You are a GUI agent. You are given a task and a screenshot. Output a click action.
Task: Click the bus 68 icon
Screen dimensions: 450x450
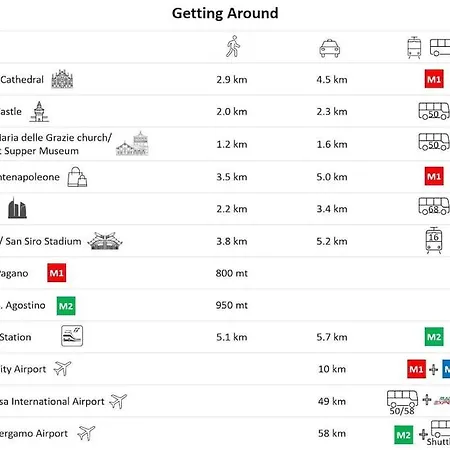[x=434, y=206]
